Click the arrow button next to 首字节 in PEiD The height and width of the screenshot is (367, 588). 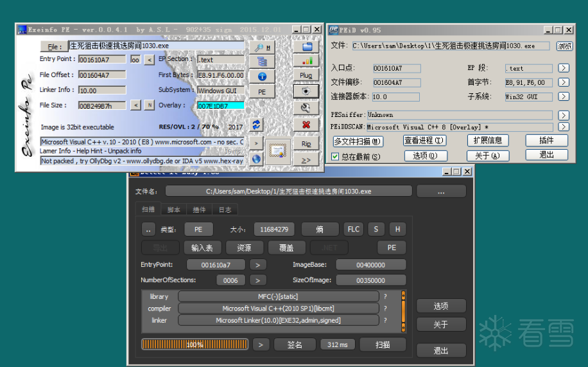[x=563, y=82]
